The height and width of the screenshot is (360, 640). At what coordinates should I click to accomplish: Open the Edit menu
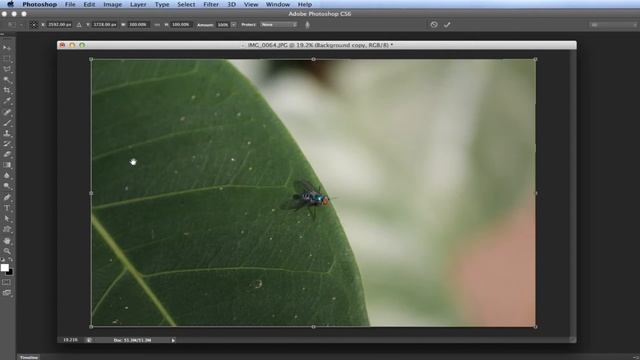(x=89, y=4)
